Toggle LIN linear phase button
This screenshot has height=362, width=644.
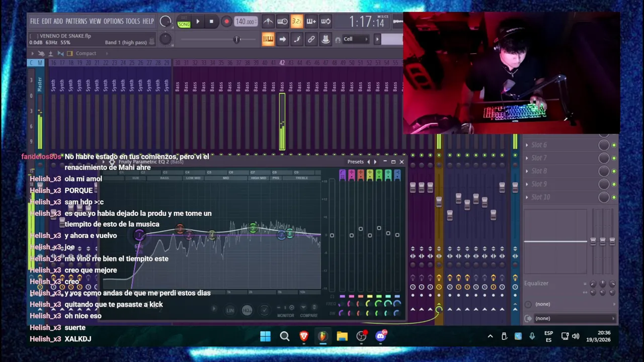point(230,310)
